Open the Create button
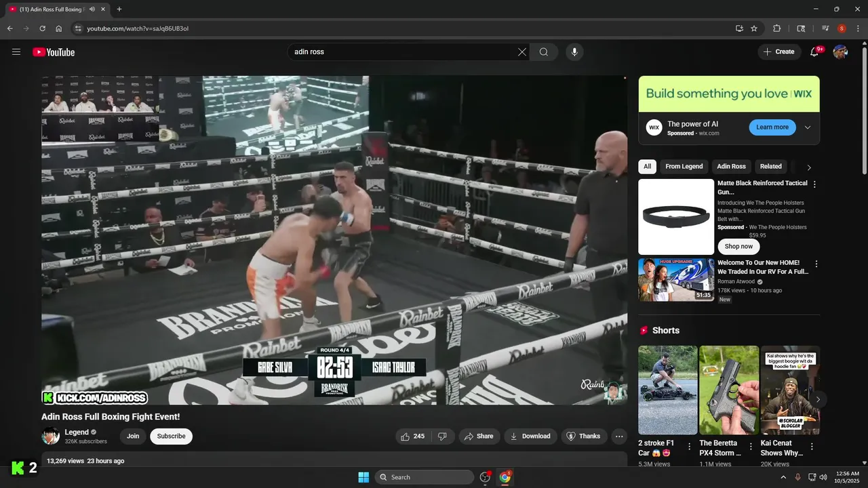The width and height of the screenshot is (868, 488). click(x=779, y=52)
